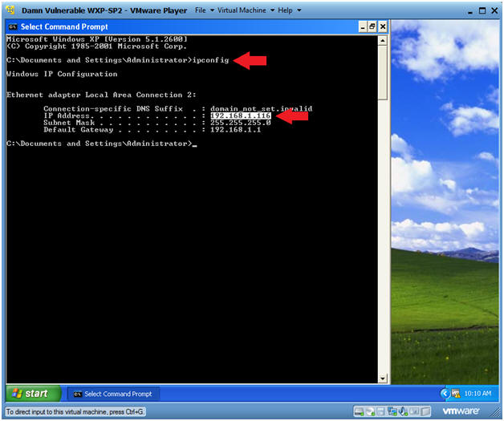Click the highlighted IP address 192.168.1.116
Viewport: 504px width, 421px height.
[241, 115]
